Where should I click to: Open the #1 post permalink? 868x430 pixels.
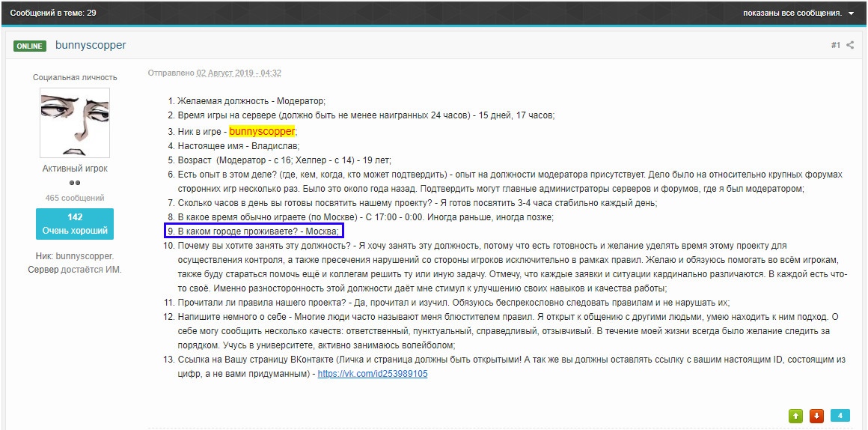click(835, 45)
